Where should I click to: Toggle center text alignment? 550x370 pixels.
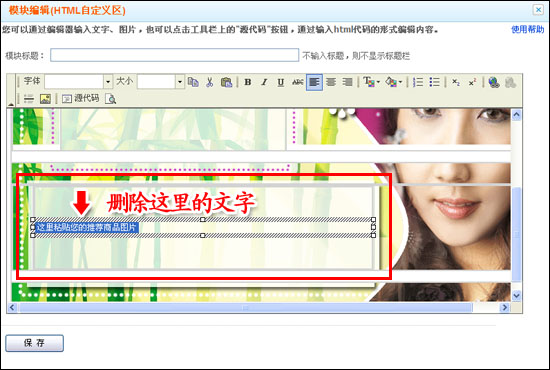331,82
